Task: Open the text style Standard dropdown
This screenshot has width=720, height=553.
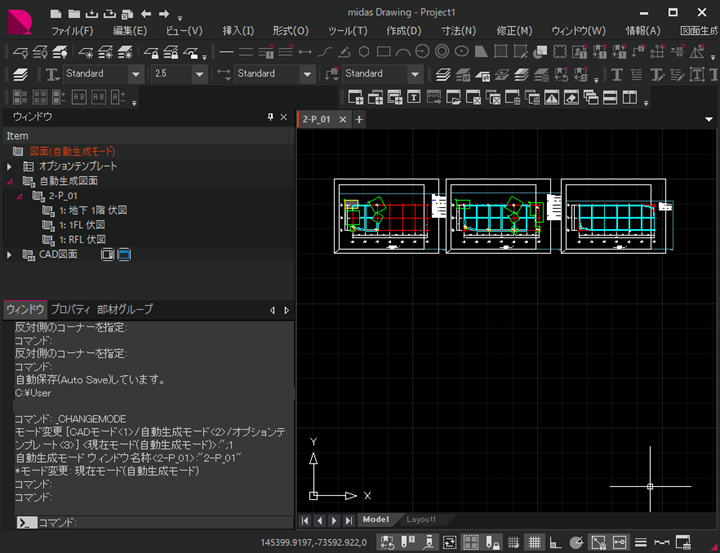Action: click(x=136, y=74)
